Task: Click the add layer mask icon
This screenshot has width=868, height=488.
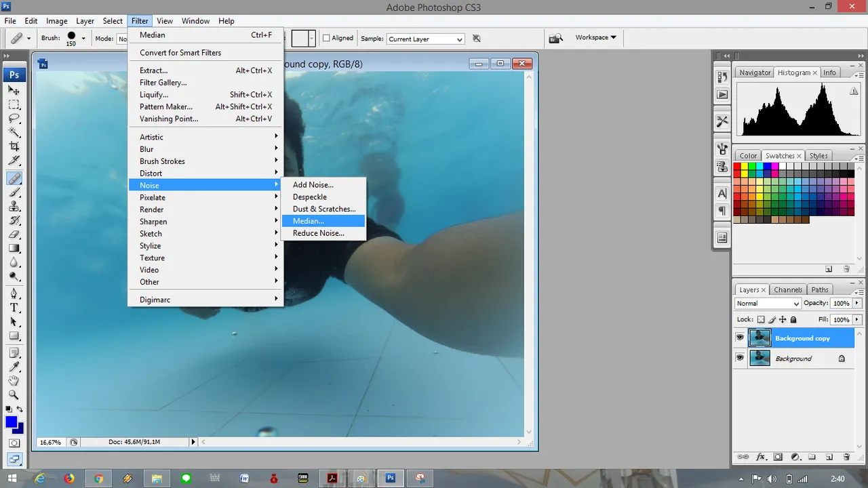Action: [x=778, y=457]
